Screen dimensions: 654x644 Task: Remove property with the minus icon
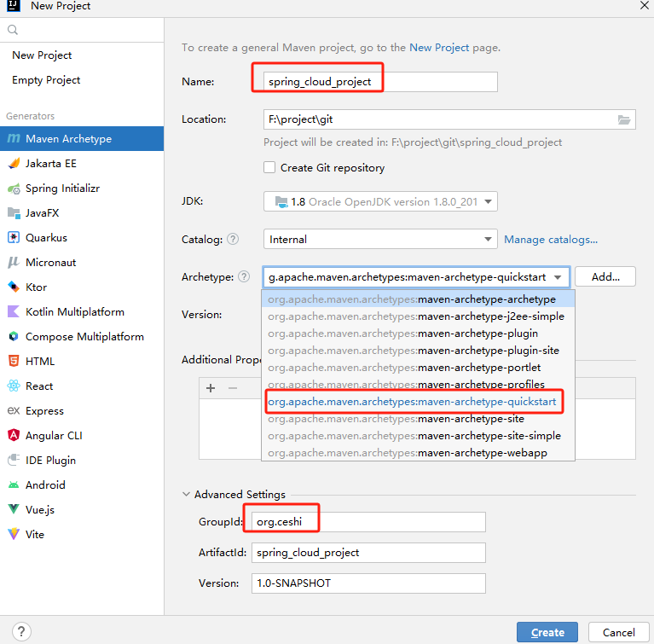[233, 388]
